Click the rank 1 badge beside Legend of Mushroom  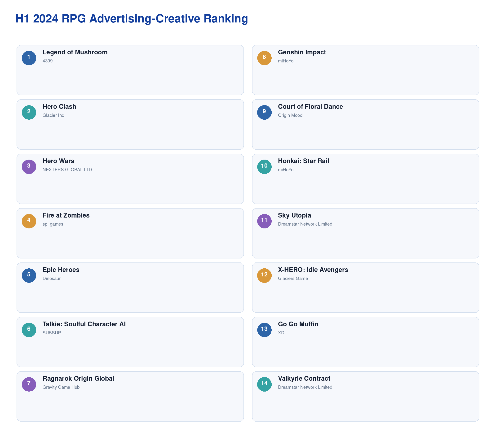[x=29, y=58]
